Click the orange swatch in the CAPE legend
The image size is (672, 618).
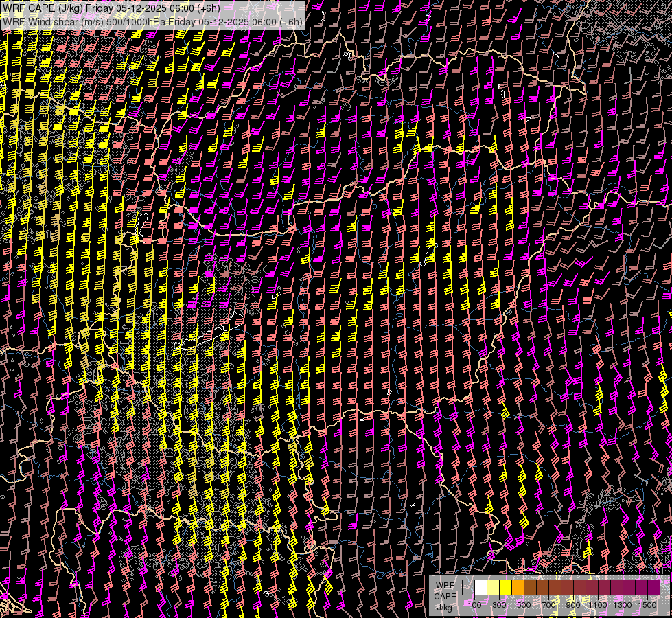[x=518, y=588]
